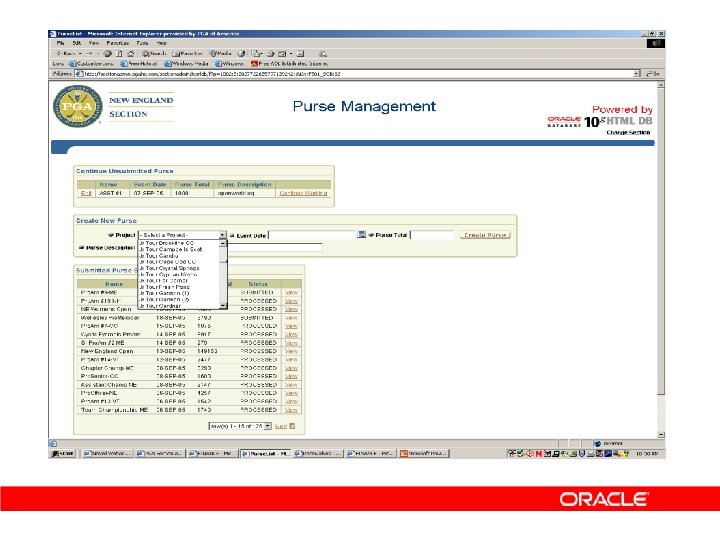This screenshot has height=540, width=720.
Task: Click View link for ProSenior-CC row
Action: (x=291, y=377)
